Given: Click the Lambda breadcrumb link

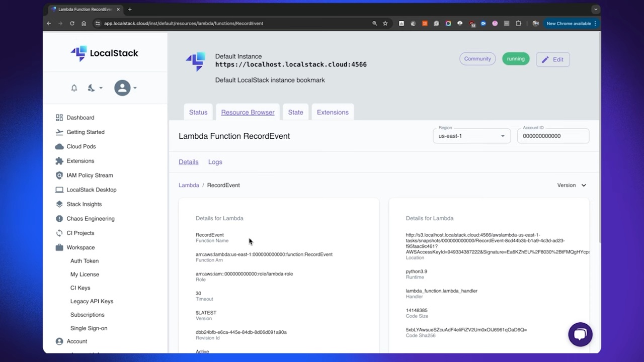Looking at the screenshot, I should tap(189, 185).
